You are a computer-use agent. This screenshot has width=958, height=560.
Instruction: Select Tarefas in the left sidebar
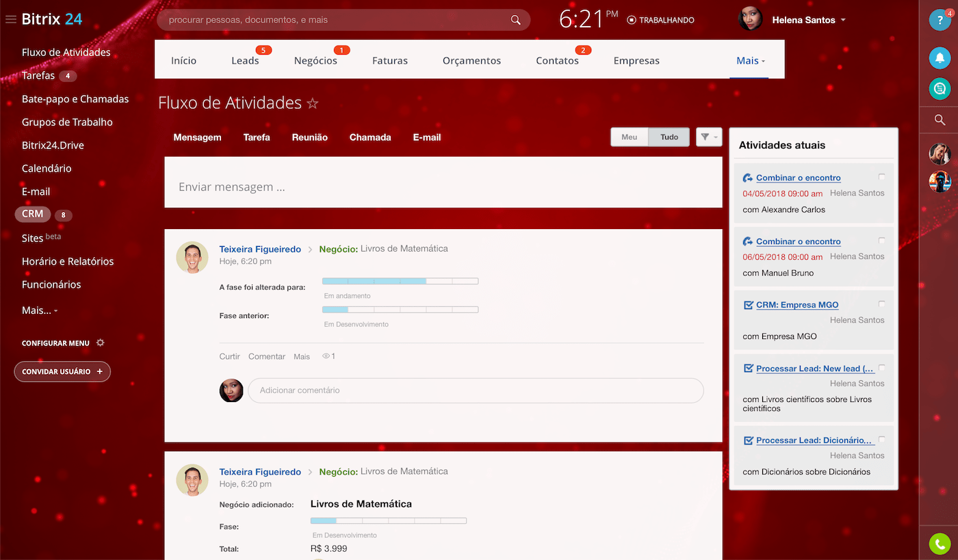[38, 75]
